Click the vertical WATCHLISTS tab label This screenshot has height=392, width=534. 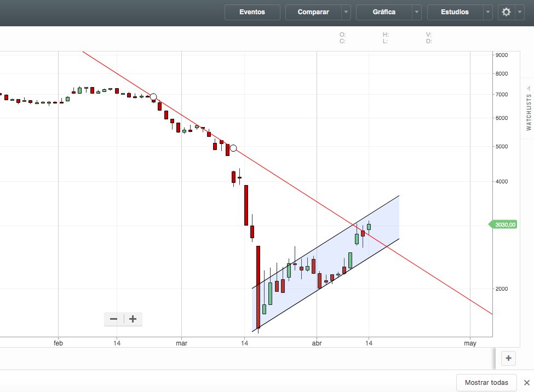pos(529,112)
